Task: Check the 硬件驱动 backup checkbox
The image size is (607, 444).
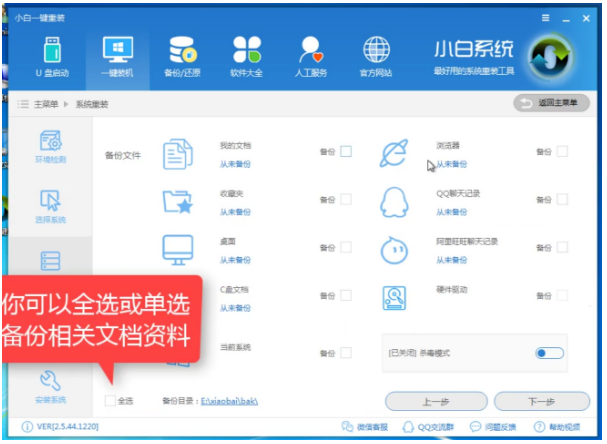Action: [x=562, y=296]
